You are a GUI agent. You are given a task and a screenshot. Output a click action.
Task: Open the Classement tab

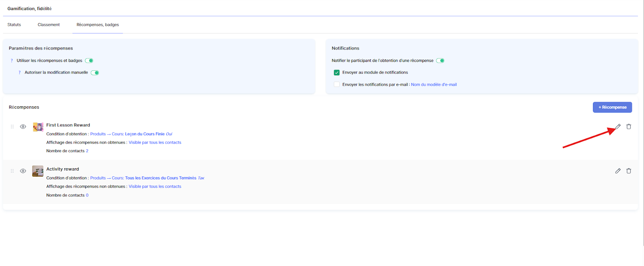pyautogui.click(x=49, y=25)
